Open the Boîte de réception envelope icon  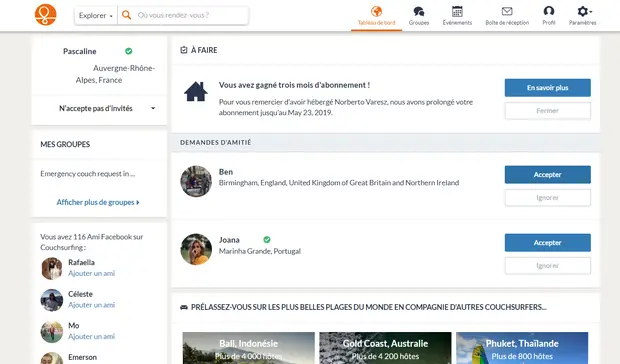507,11
